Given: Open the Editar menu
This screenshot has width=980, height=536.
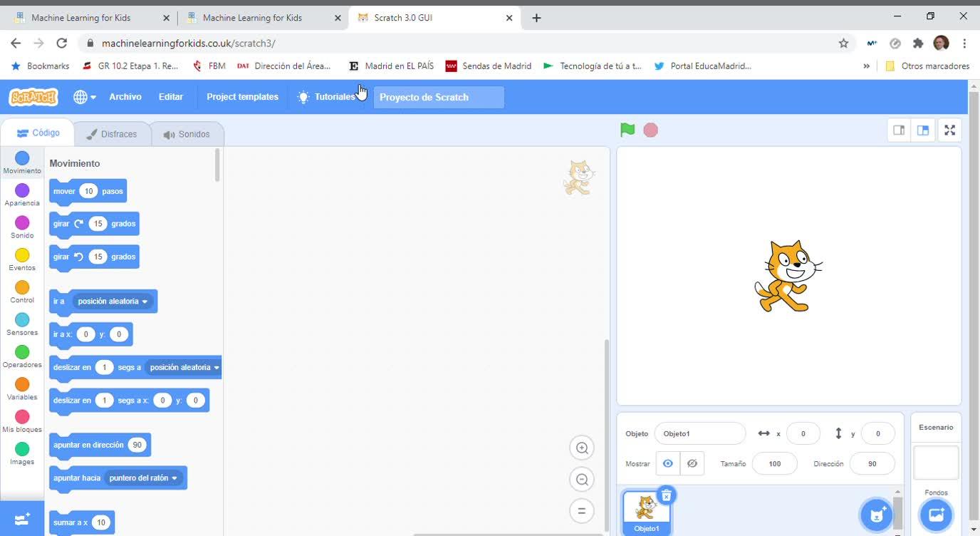Looking at the screenshot, I should 171,97.
